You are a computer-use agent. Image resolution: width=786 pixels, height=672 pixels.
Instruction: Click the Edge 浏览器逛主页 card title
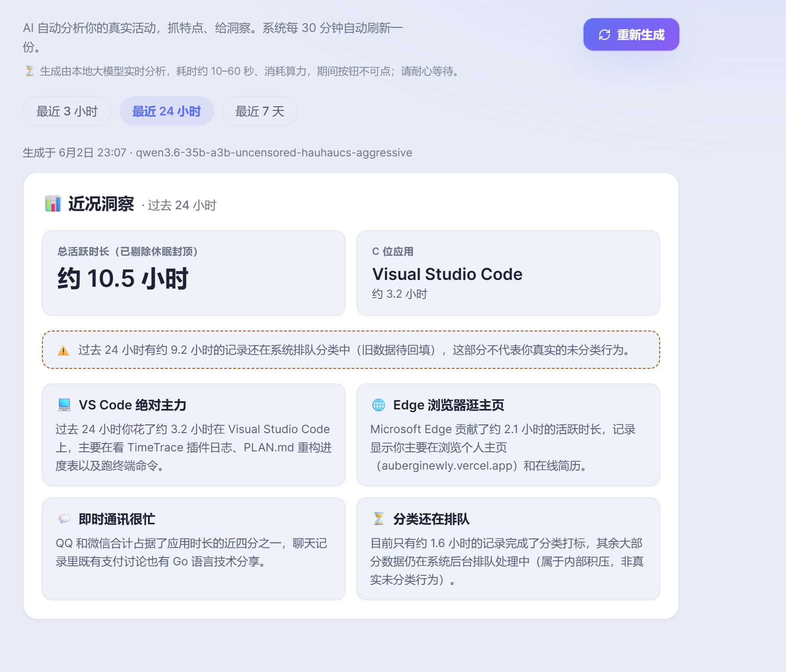click(x=449, y=405)
